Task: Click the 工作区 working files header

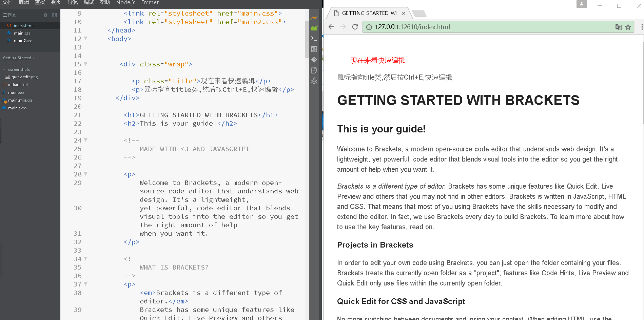Action: (9, 15)
